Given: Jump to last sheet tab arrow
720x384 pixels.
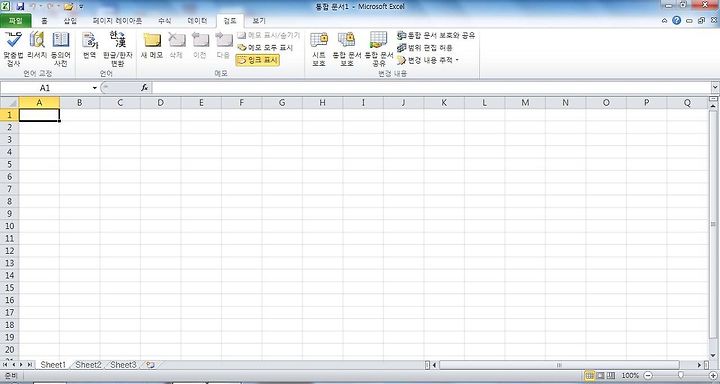Looking at the screenshot, I should [x=30, y=365].
